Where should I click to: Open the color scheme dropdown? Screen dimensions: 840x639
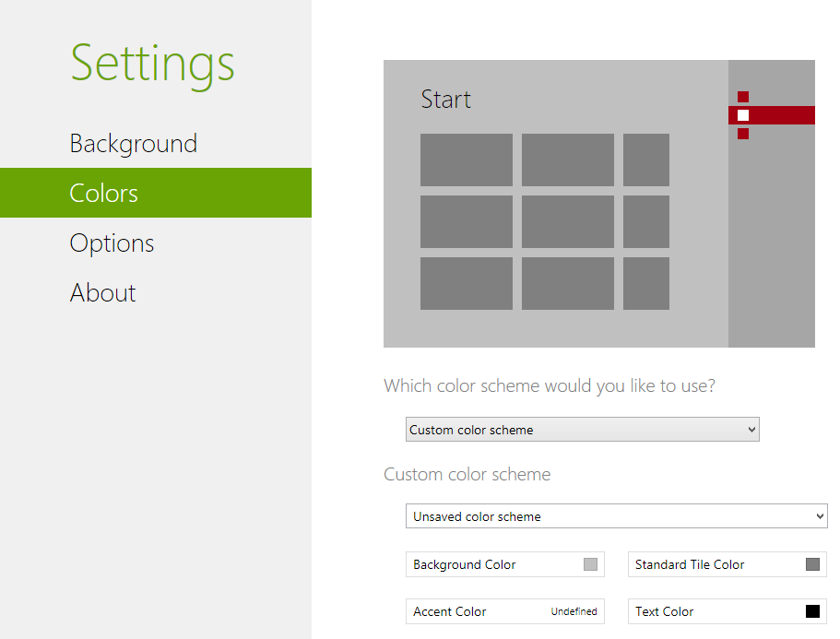click(x=582, y=429)
